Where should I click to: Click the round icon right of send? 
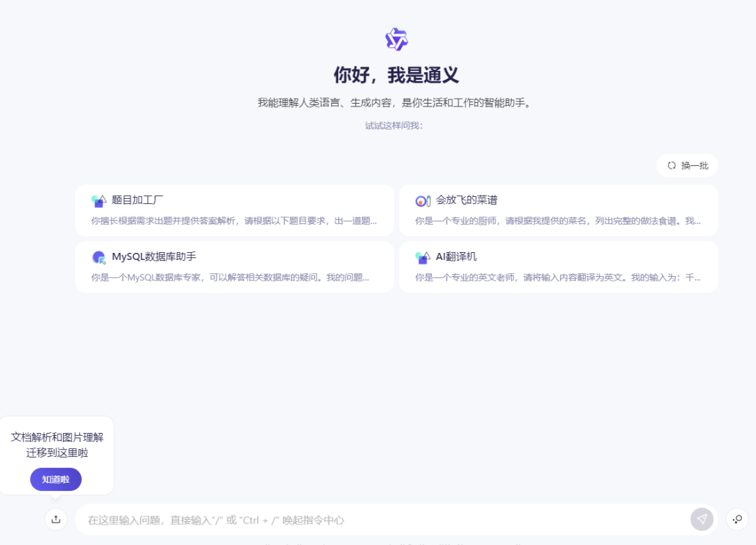click(737, 520)
